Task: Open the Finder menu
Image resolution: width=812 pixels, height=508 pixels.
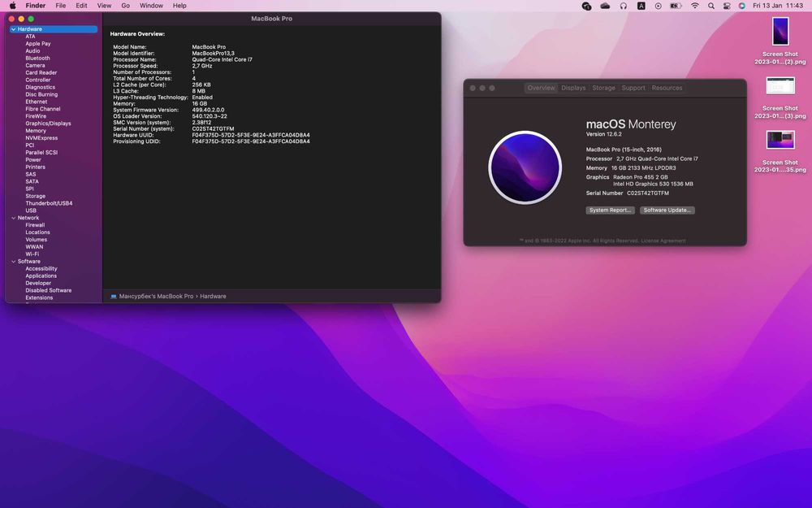Action: (x=36, y=6)
